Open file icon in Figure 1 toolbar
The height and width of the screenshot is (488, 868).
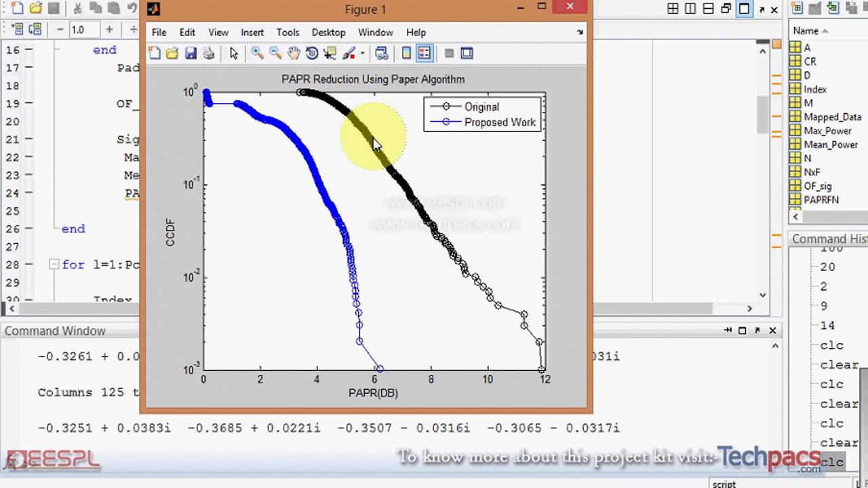[172, 53]
